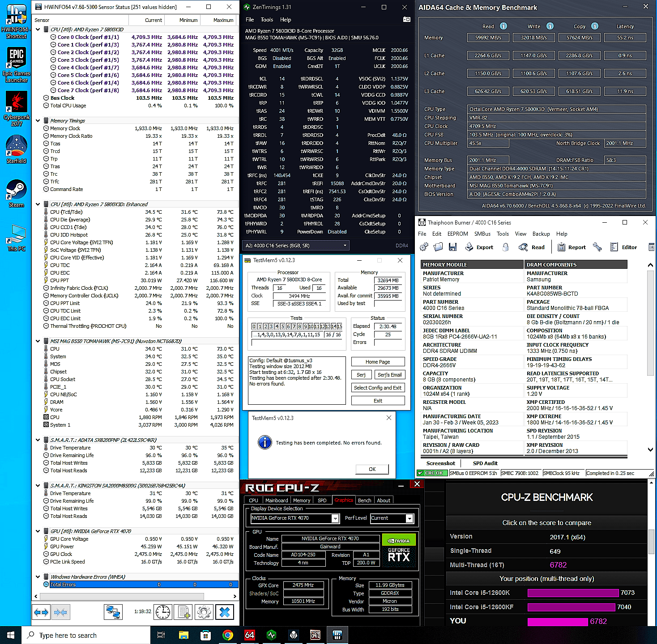Screen dimensions: 657x644
Task: Open ZenTimings Help menu
Action: coord(286,20)
